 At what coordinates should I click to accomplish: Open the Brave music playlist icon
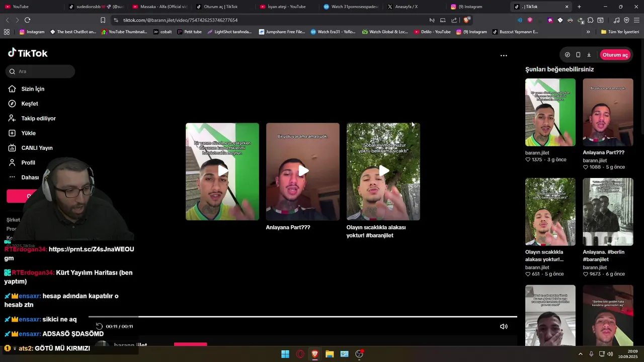[617, 20]
